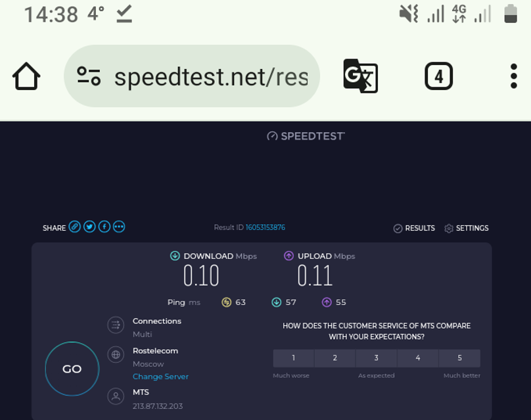Click the Speedtest logo header

click(306, 136)
